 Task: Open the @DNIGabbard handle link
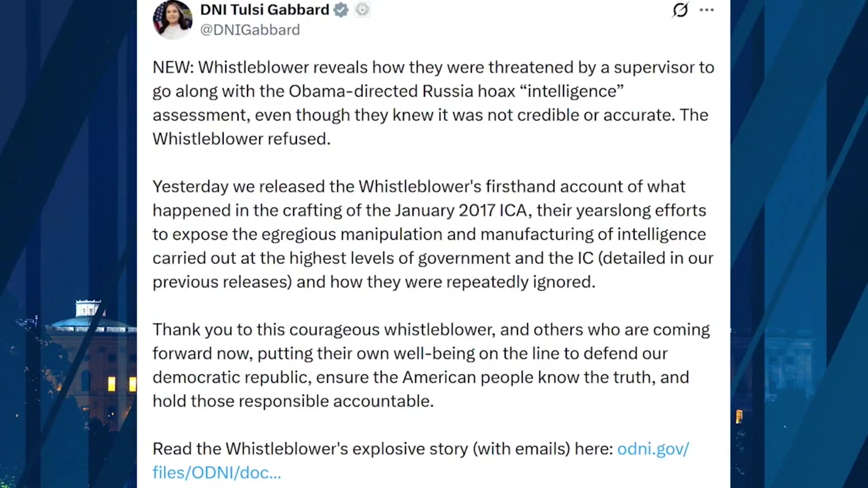(250, 30)
